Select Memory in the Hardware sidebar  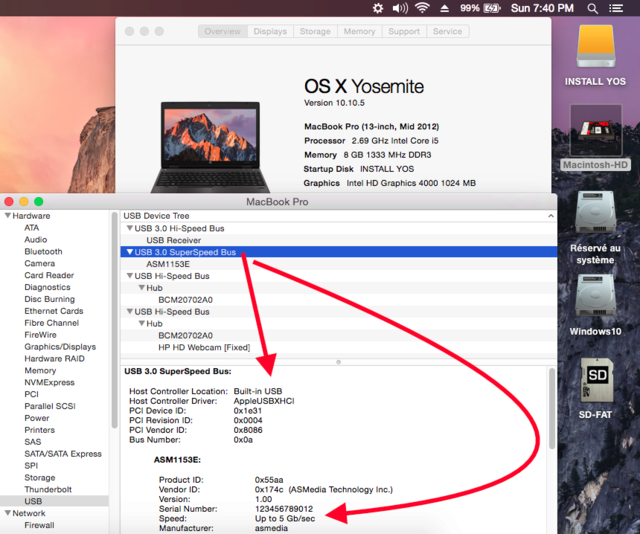coord(40,370)
